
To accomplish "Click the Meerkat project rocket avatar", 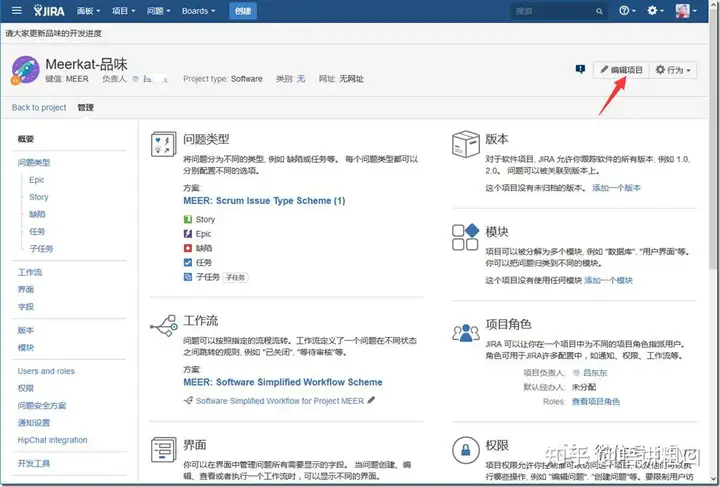I will (25, 70).
